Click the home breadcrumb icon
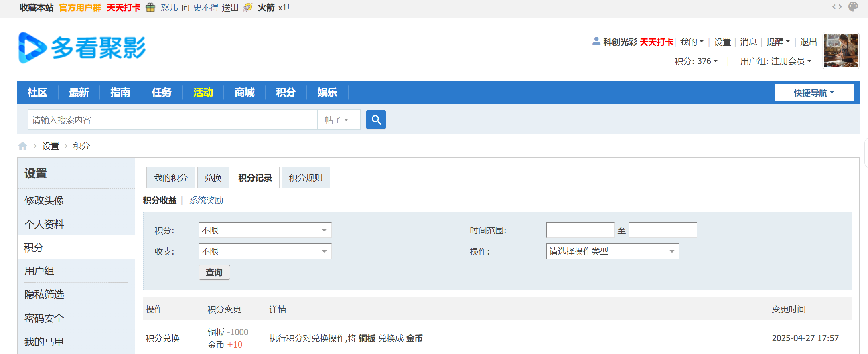868x354 pixels. (x=23, y=146)
